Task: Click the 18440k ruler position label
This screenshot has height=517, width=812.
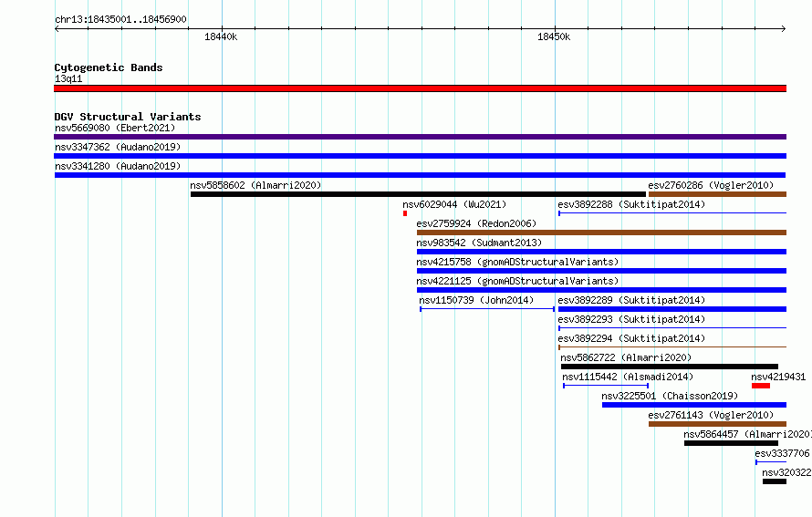Action: [221, 36]
